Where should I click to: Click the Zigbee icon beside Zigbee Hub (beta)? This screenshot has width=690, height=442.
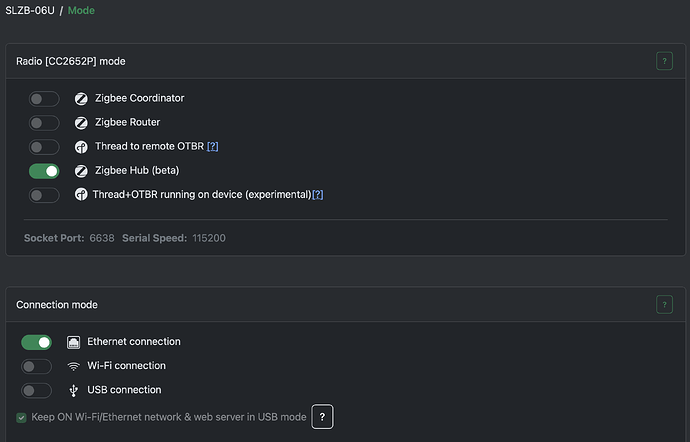[x=81, y=171]
